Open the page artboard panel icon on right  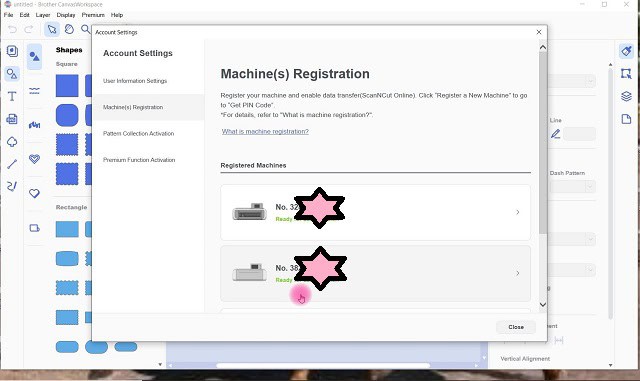point(626,119)
